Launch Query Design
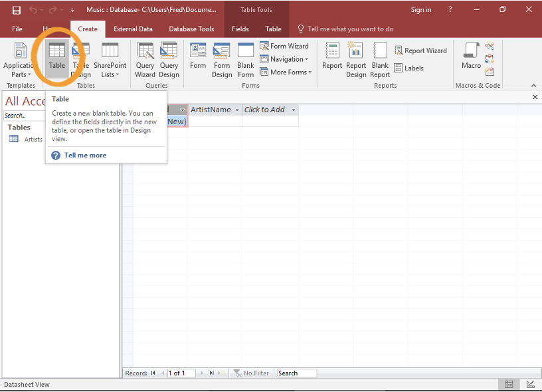This screenshot has width=542, height=392. pos(169,60)
